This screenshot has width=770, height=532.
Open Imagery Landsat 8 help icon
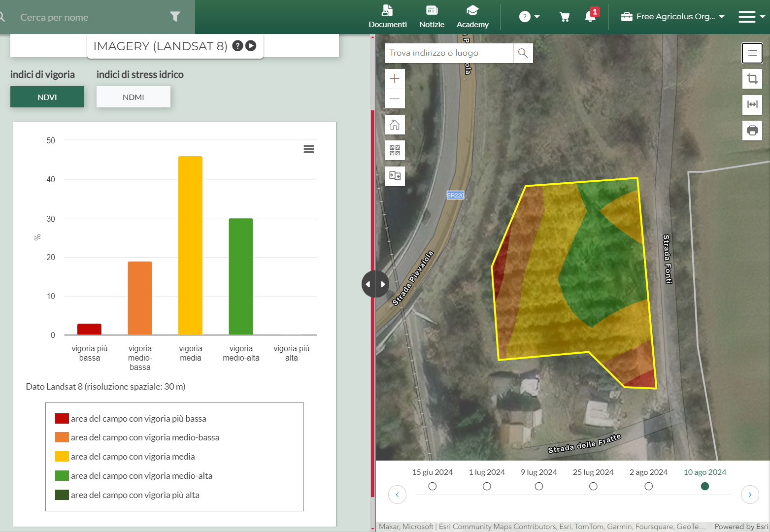pos(237,46)
